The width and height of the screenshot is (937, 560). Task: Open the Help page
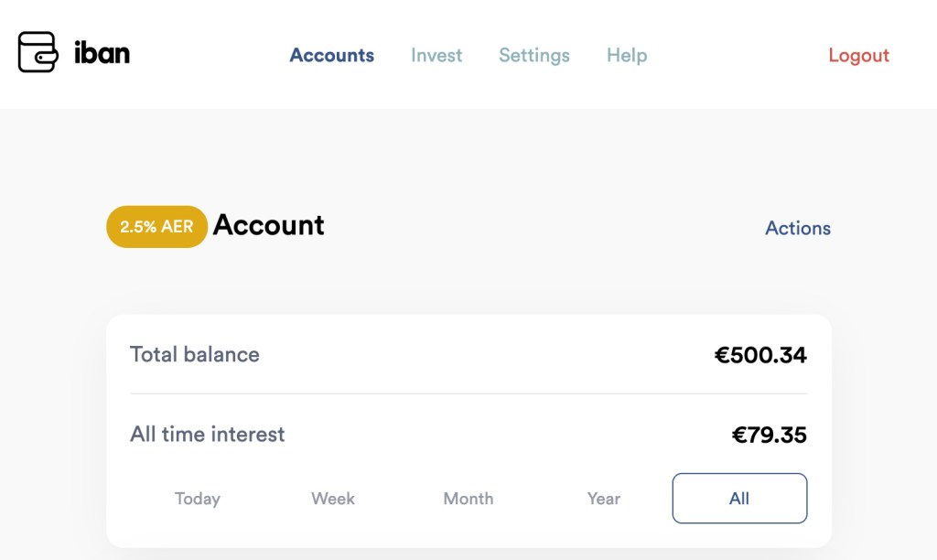626,55
